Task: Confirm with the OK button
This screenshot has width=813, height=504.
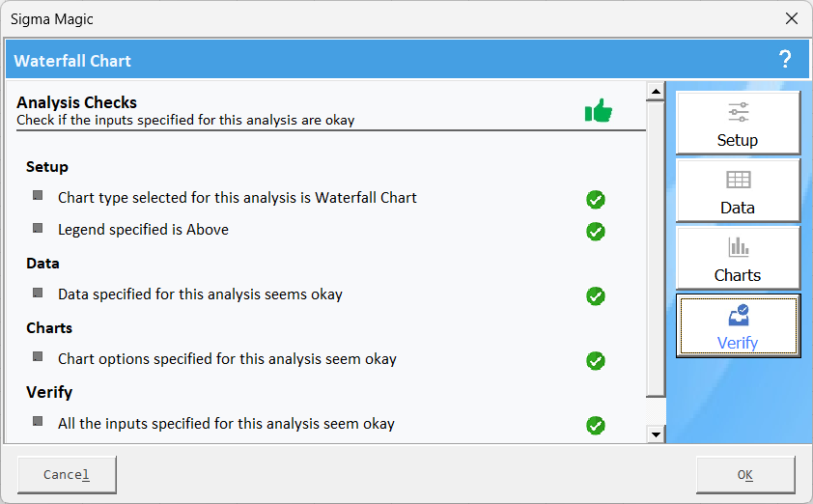Action: (x=745, y=474)
